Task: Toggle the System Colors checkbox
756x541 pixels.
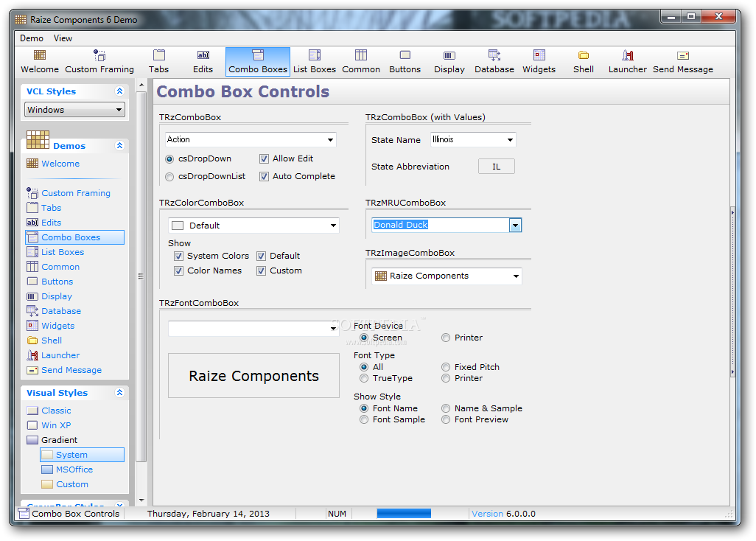Action: (x=178, y=256)
